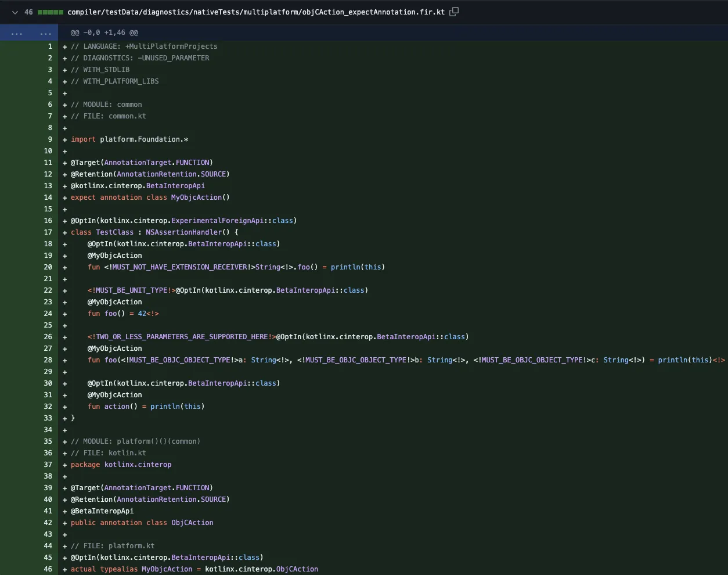Image resolution: width=728 pixels, height=575 pixels.
Task: Click the '// WITH_STDLIB' comment
Action: (x=100, y=70)
